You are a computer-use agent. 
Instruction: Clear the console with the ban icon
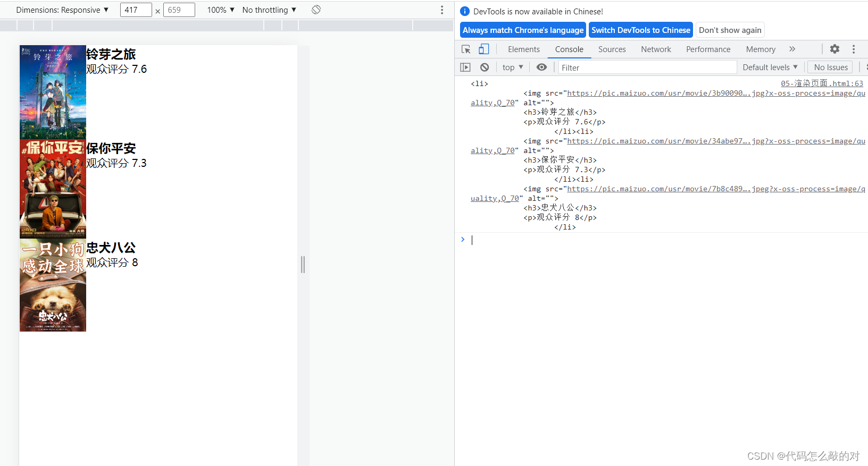click(x=485, y=67)
